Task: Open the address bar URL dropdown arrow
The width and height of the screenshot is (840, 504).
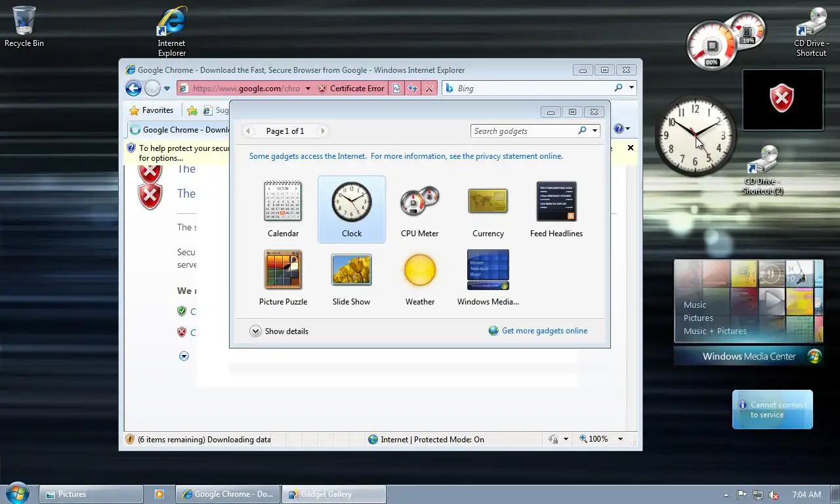Action: [308, 89]
